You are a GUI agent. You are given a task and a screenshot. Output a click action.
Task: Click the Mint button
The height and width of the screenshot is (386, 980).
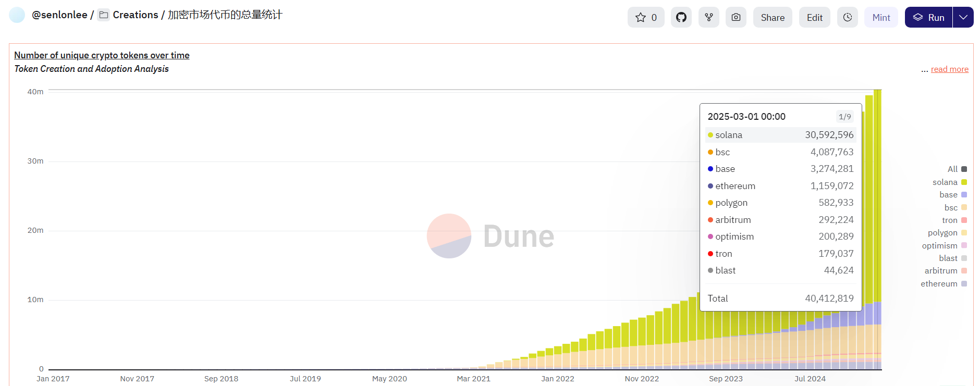point(881,17)
